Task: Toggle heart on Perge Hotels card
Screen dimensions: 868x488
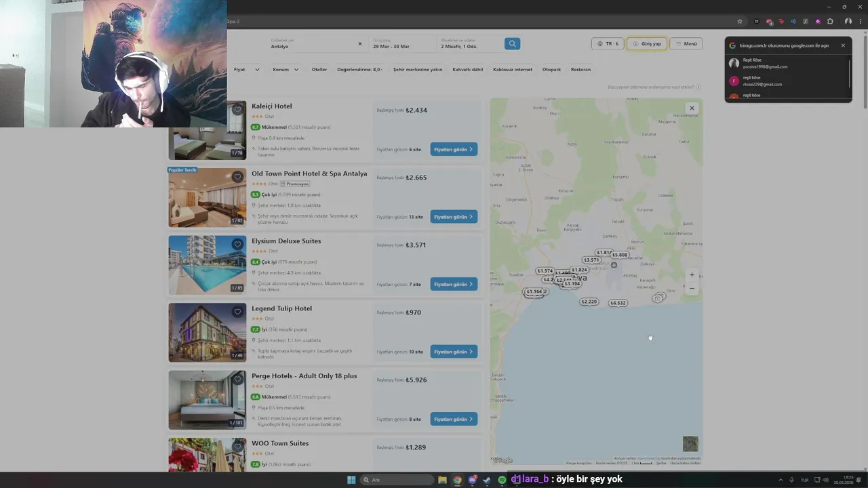Action: pyautogui.click(x=237, y=379)
